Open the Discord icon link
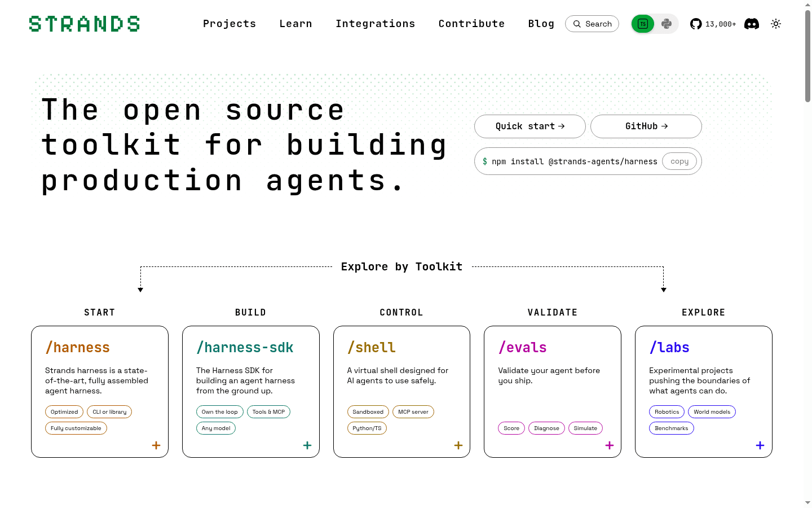This screenshot has width=812, height=508. (752, 24)
